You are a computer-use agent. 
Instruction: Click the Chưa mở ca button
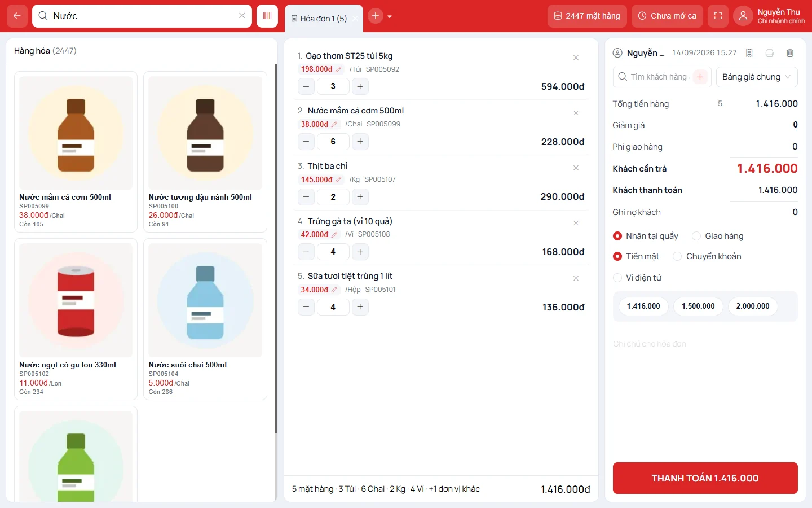(667, 16)
